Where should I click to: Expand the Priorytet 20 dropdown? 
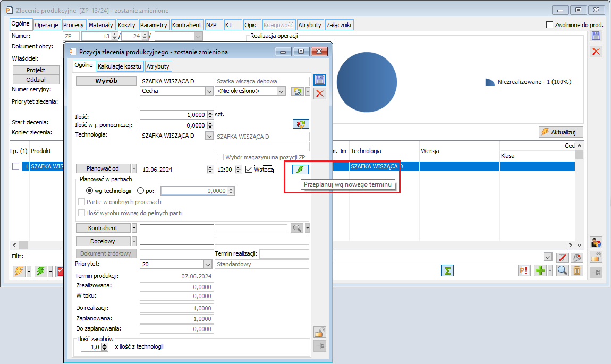click(x=208, y=264)
